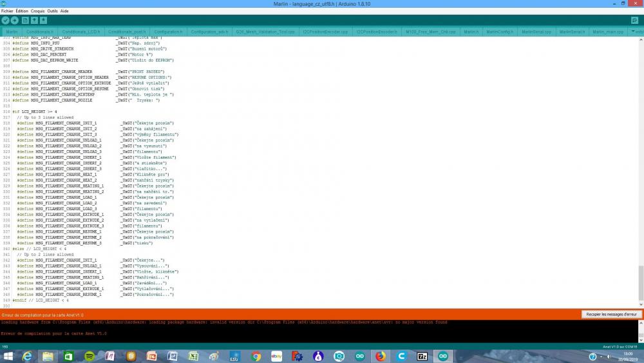Viewport: 644px width, 363px height.
Task: Open PowerPoint from the taskbar
Action: coord(151,357)
